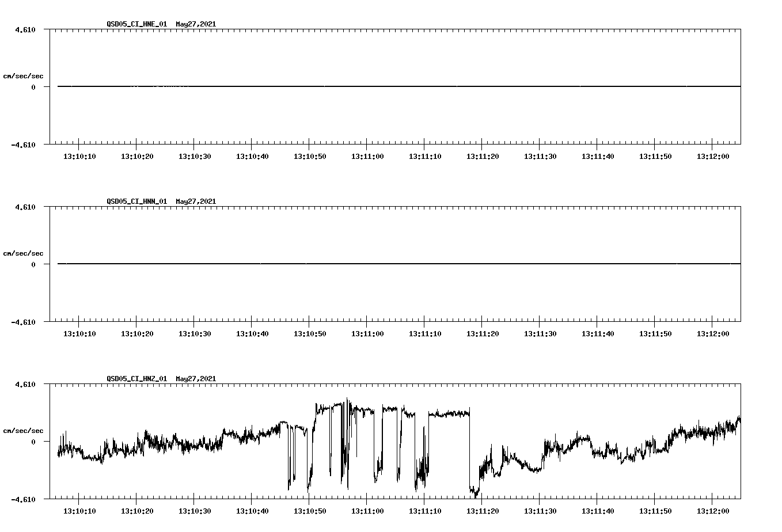Select the -4.610 value on the bottom plot
The width and height of the screenshot is (782, 532).
coord(24,499)
